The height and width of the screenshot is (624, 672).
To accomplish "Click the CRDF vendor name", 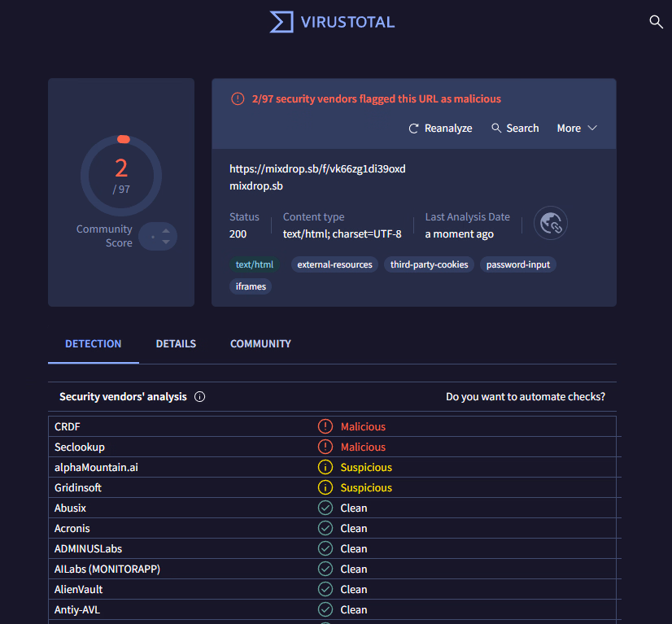I will coord(68,426).
